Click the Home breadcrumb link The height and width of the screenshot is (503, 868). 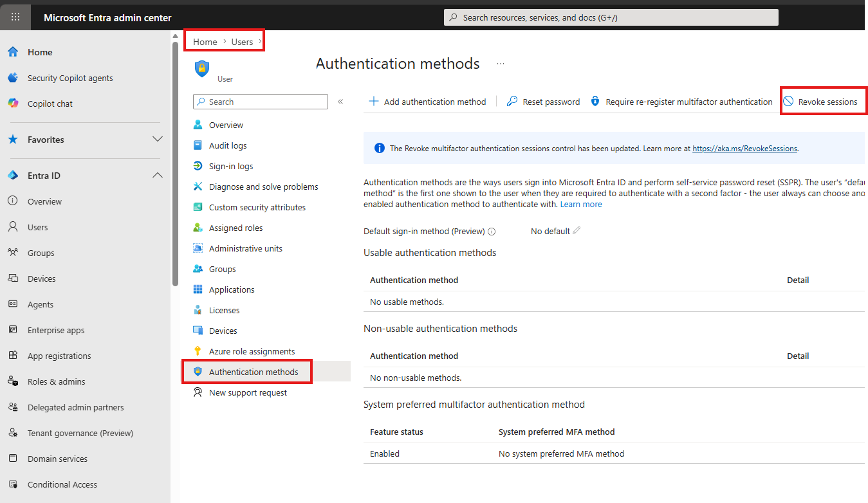click(205, 42)
